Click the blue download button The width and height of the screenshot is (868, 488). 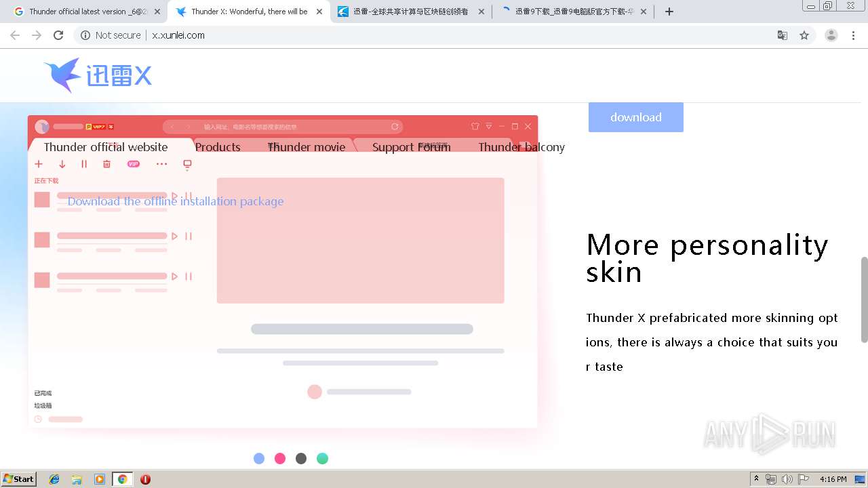coord(636,117)
